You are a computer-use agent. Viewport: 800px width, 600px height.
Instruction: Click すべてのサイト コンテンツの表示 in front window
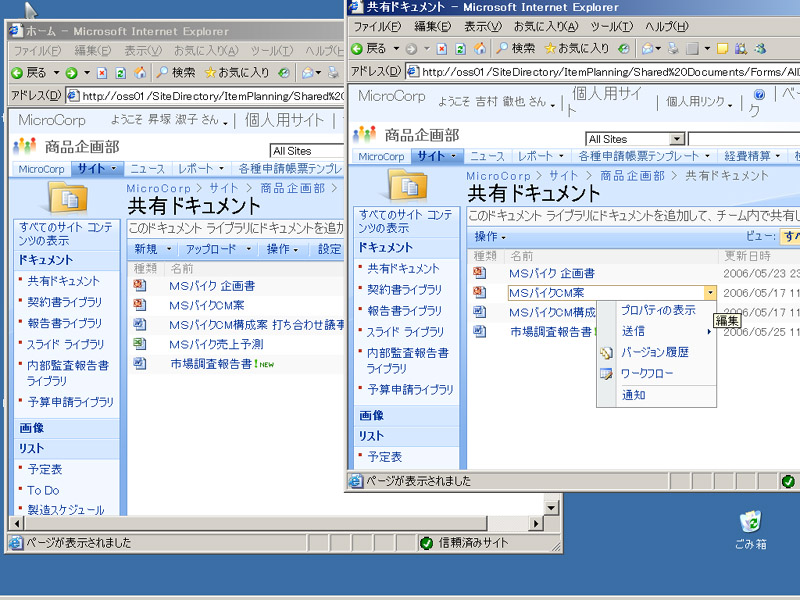406,221
